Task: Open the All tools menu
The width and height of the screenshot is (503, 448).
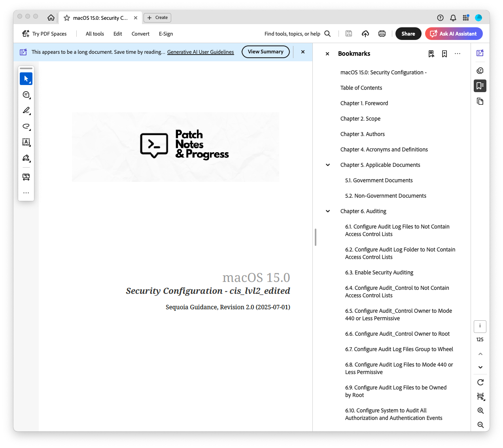Action: pyautogui.click(x=95, y=34)
